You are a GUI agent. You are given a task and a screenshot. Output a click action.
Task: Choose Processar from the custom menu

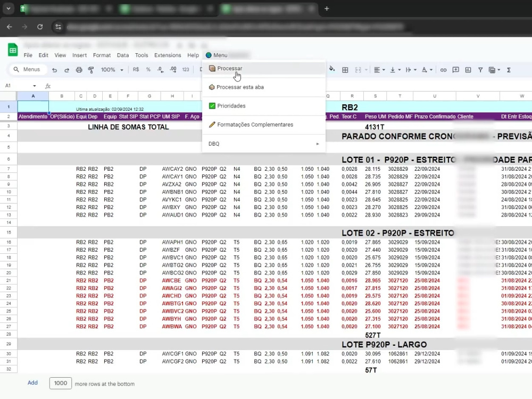coord(264,68)
